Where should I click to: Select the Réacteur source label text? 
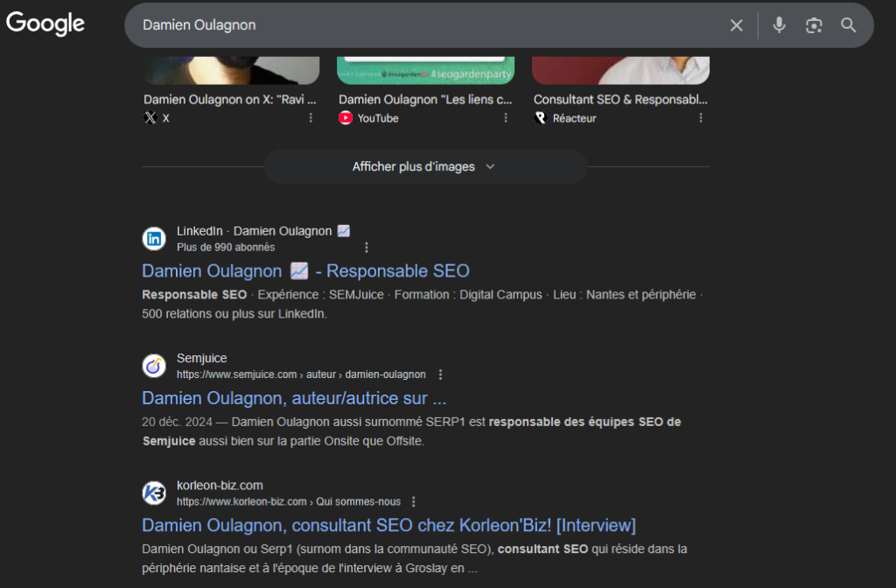pyautogui.click(x=574, y=118)
